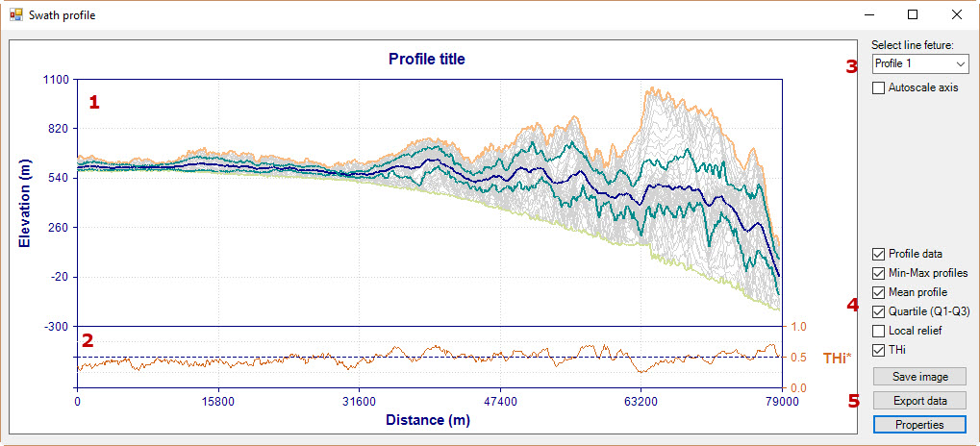Enable the Local relief checkbox
The height and width of the screenshot is (446, 980).
(x=879, y=331)
